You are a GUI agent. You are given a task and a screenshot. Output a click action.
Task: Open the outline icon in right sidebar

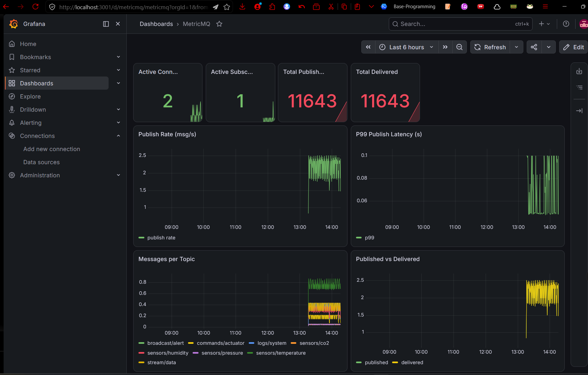tap(579, 87)
